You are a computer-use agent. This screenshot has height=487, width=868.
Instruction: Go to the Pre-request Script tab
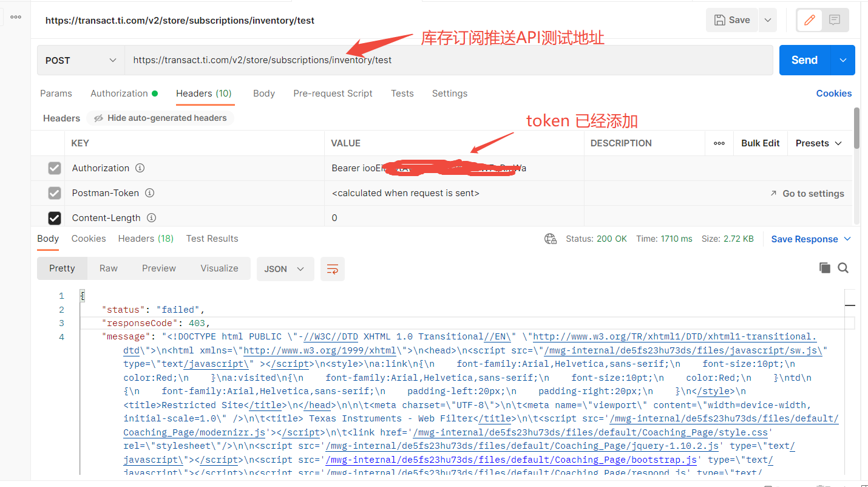tap(333, 94)
